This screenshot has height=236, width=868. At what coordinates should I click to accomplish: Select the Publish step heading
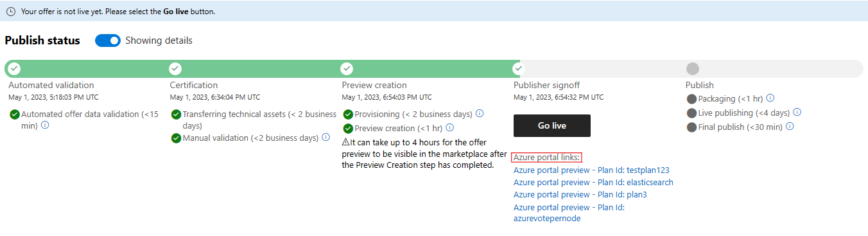click(x=700, y=85)
